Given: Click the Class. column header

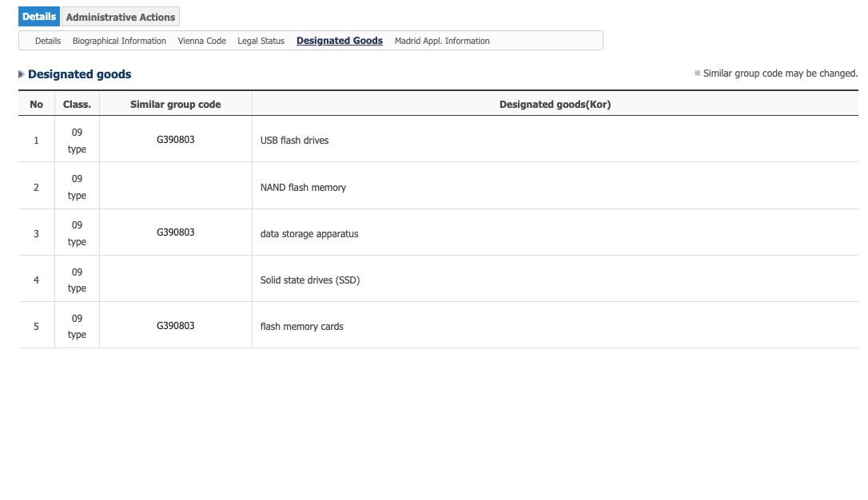Looking at the screenshot, I should click(77, 104).
